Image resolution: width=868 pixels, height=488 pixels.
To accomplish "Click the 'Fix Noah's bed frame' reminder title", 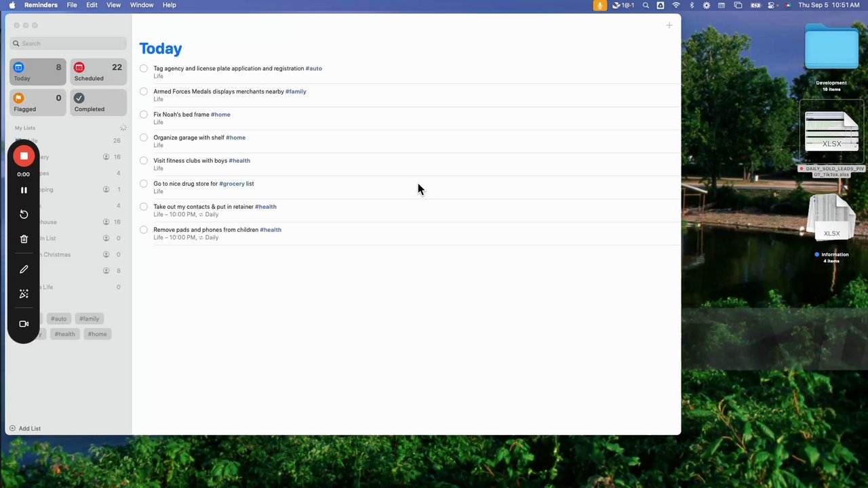I will coord(181,115).
